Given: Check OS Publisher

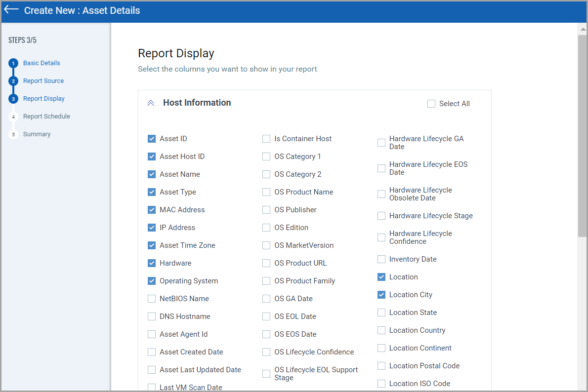Looking at the screenshot, I should click(x=266, y=210).
